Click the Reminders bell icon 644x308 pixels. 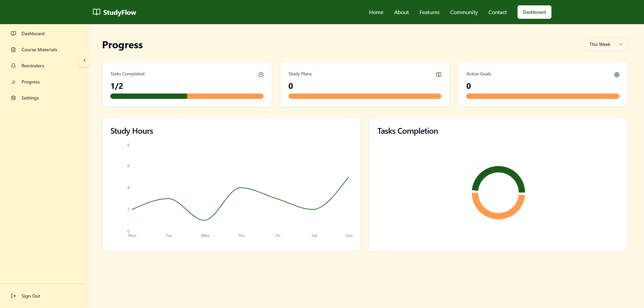[x=13, y=66]
